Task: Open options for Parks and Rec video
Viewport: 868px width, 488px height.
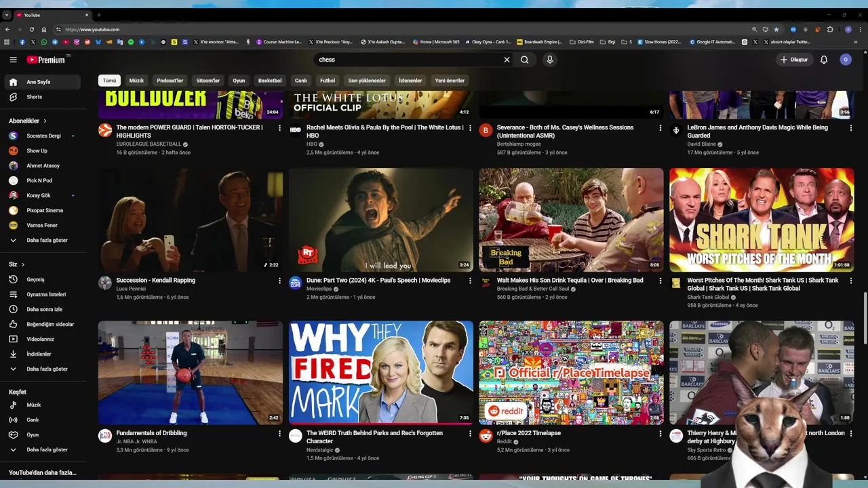Action: 470,433
